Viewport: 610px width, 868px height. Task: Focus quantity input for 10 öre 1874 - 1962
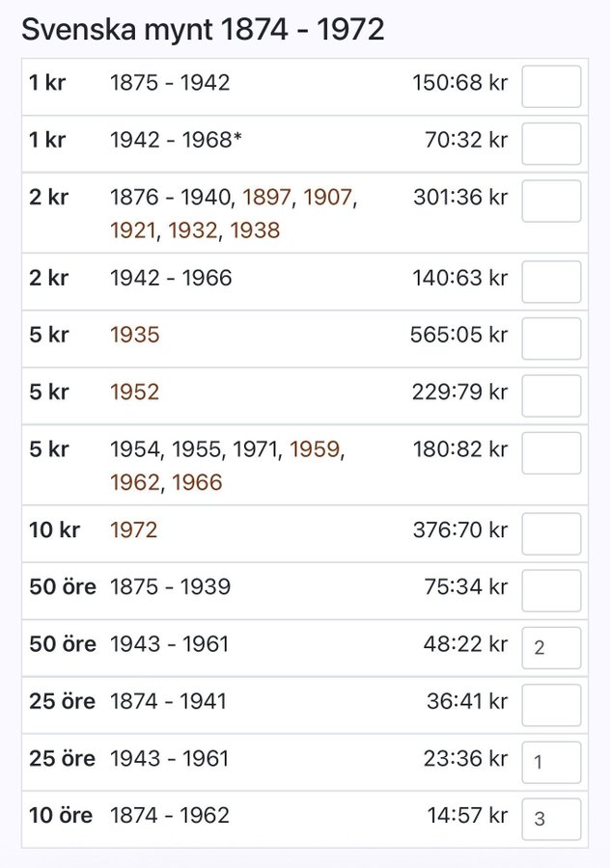pos(551,819)
